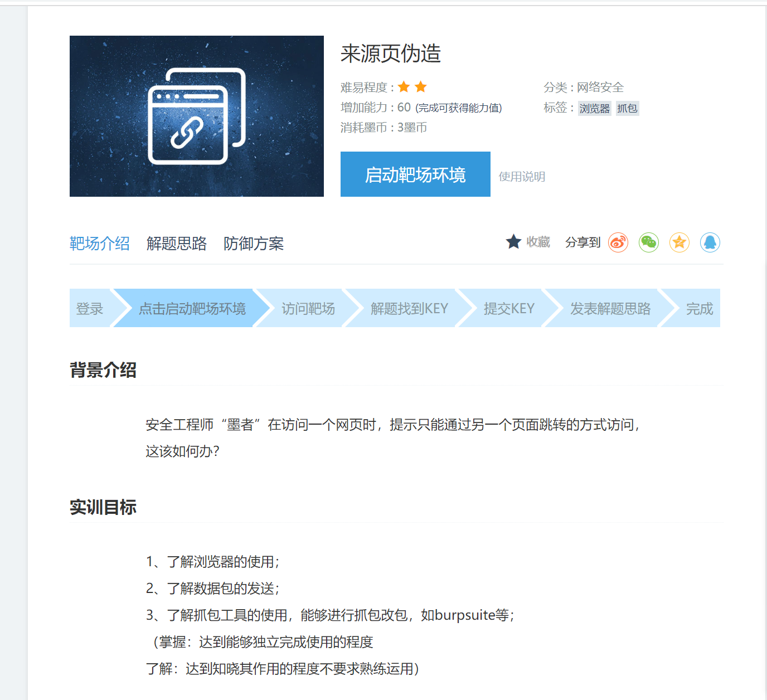Click the 收藏 star icon

point(513,242)
